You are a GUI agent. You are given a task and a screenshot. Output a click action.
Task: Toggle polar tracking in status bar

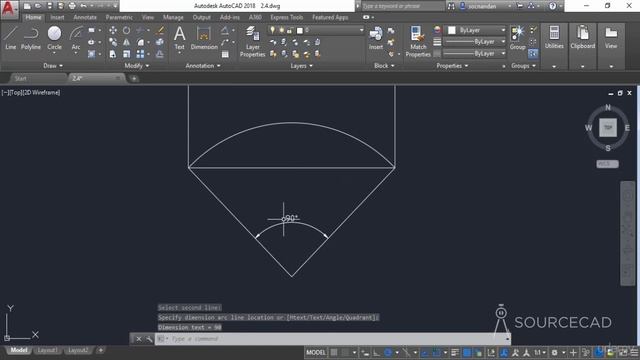388,352
